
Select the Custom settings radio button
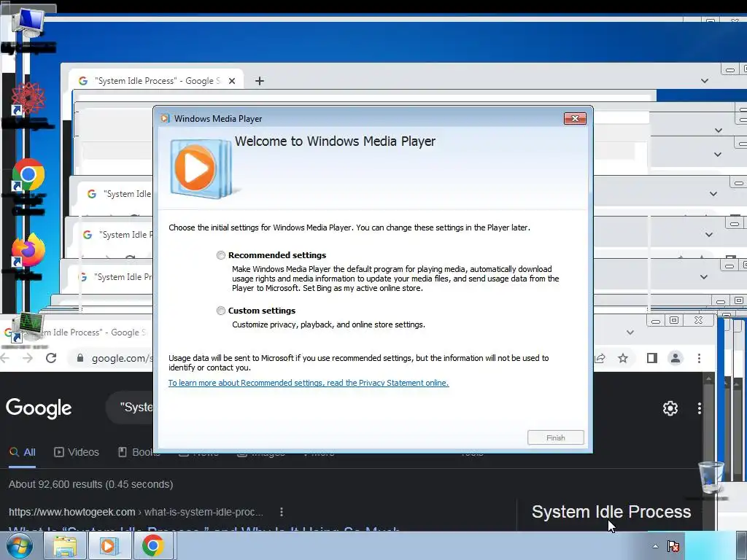pyautogui.click(x=221, y=311)
